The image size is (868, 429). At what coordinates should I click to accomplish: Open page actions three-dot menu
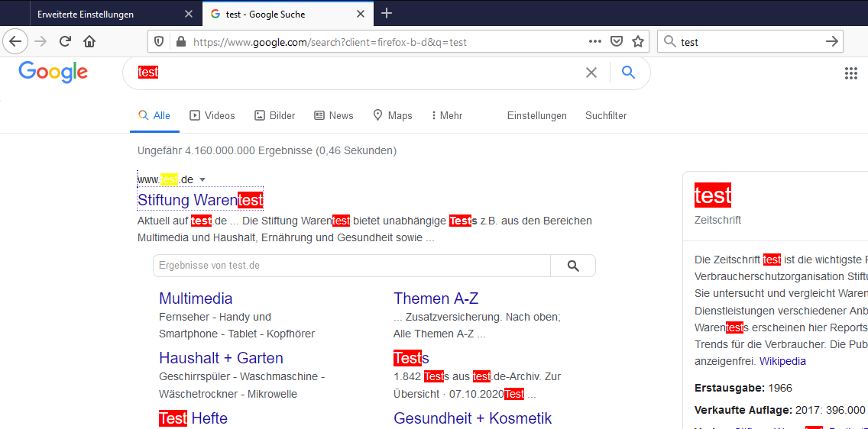pos(595,42)
